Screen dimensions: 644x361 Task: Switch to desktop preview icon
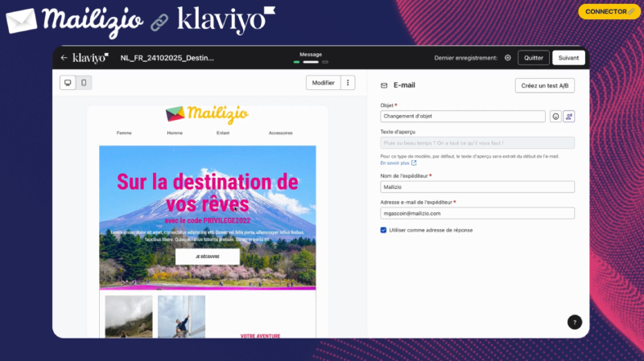[x=68, y=83]
